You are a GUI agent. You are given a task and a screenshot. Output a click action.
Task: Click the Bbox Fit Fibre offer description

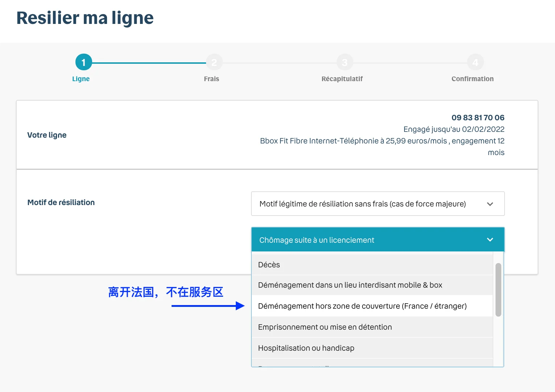382,146
